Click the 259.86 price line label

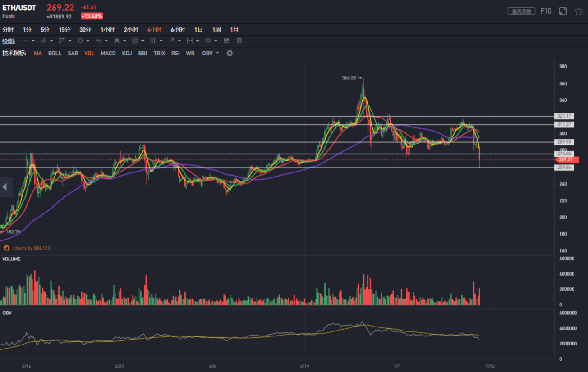click(565, 168)
